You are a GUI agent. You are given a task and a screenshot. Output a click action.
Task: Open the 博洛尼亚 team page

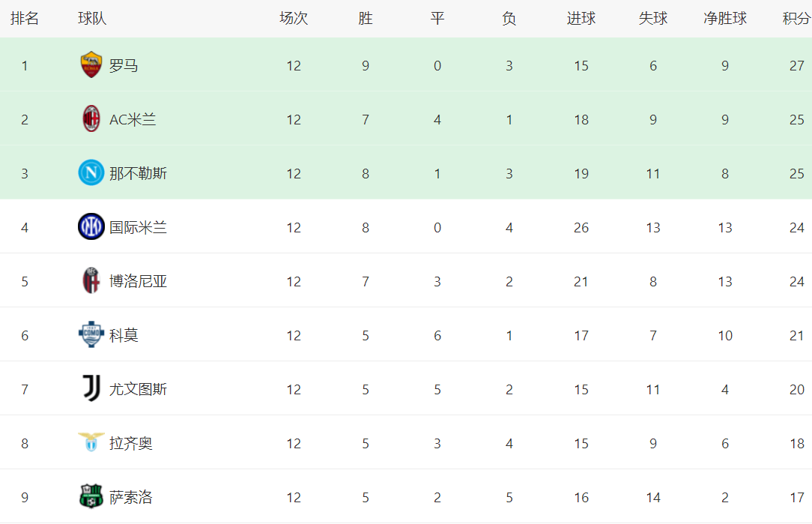tap(138, 282)
